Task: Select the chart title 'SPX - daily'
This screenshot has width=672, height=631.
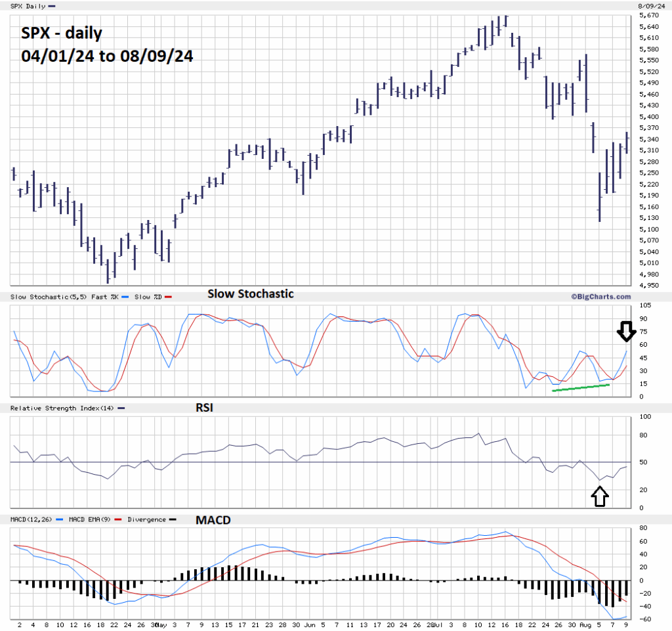Action: pos(62,33)
